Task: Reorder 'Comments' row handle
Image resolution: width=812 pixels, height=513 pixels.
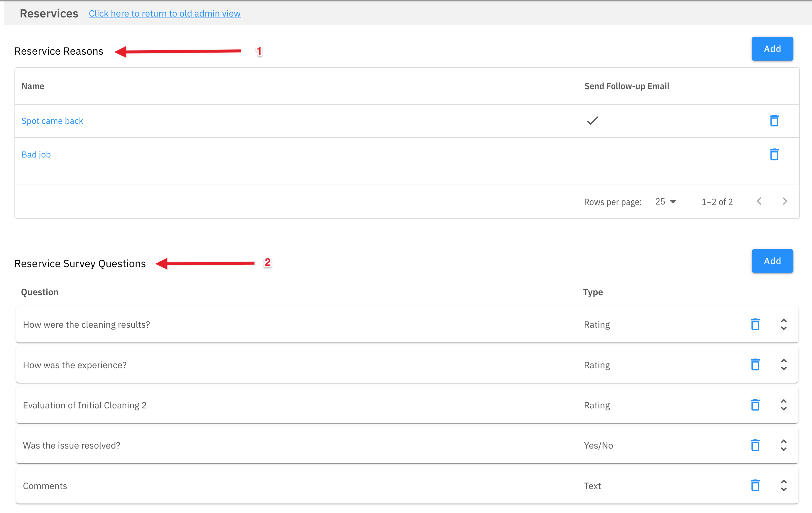Action: (x=784, y=485)
